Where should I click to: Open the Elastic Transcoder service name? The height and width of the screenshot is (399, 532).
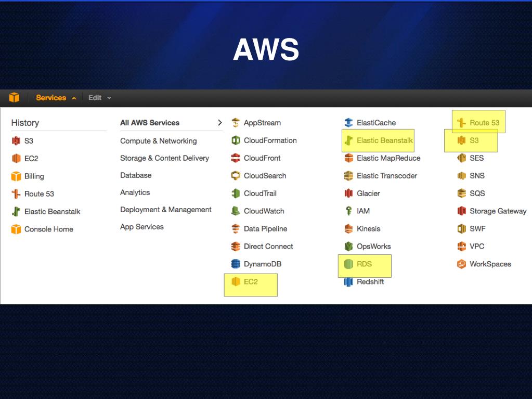pyautogui.click(x=387, y=175)
